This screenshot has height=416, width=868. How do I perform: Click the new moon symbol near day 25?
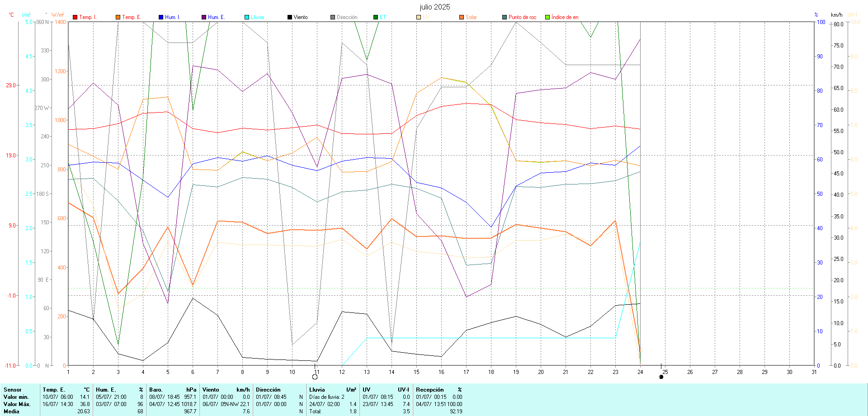[x=661, y=377]
